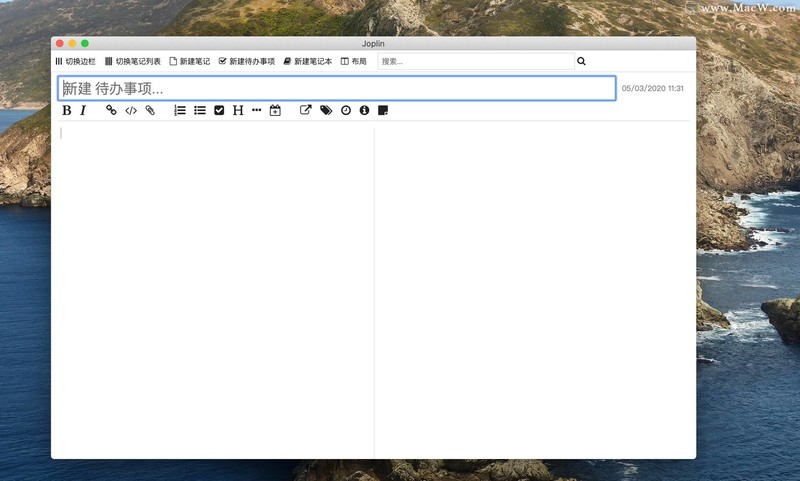Create new note (新建笔记)
Viewport: 800px width, 481px height.
190,61
